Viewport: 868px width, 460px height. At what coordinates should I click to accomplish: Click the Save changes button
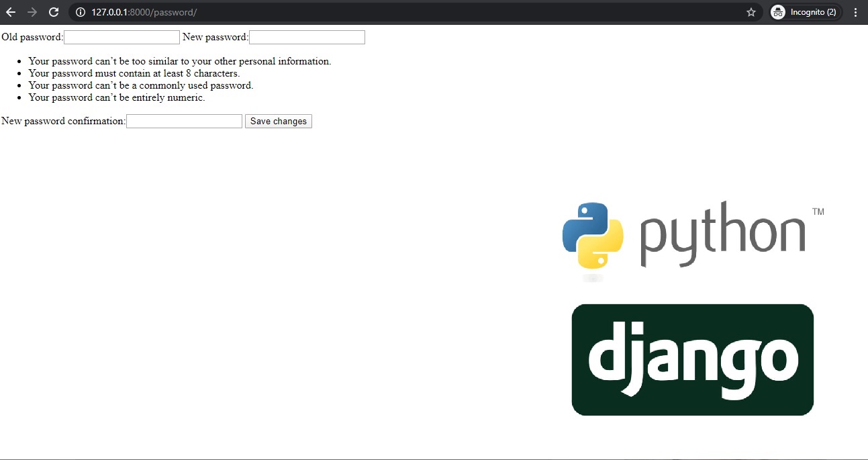tap(278, 121)
